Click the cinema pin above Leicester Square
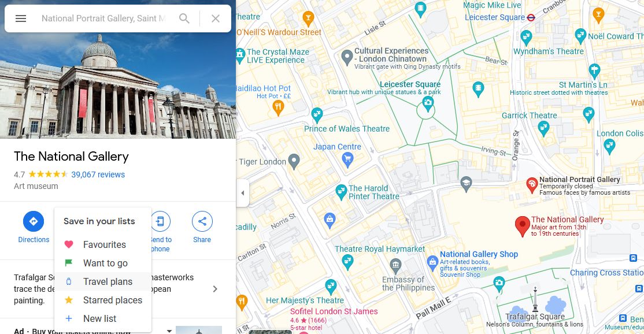This screenshot has width=644, height=334. point(420,9)
